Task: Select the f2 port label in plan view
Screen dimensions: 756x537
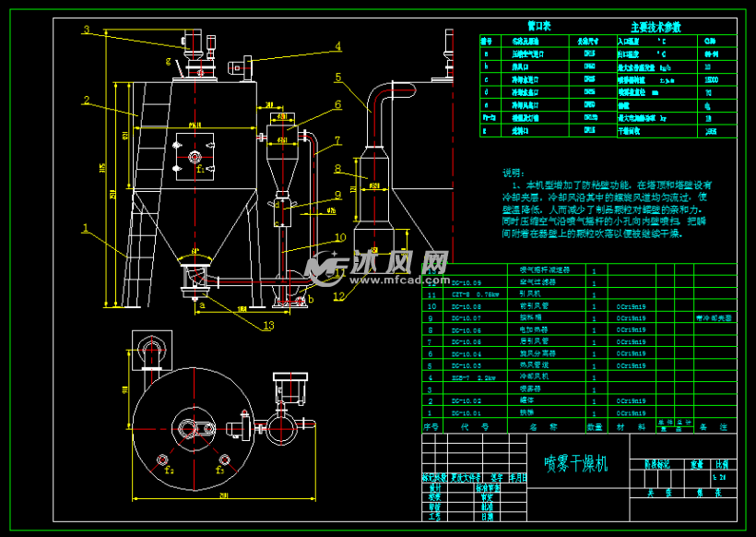Action: tap(169, 470)
